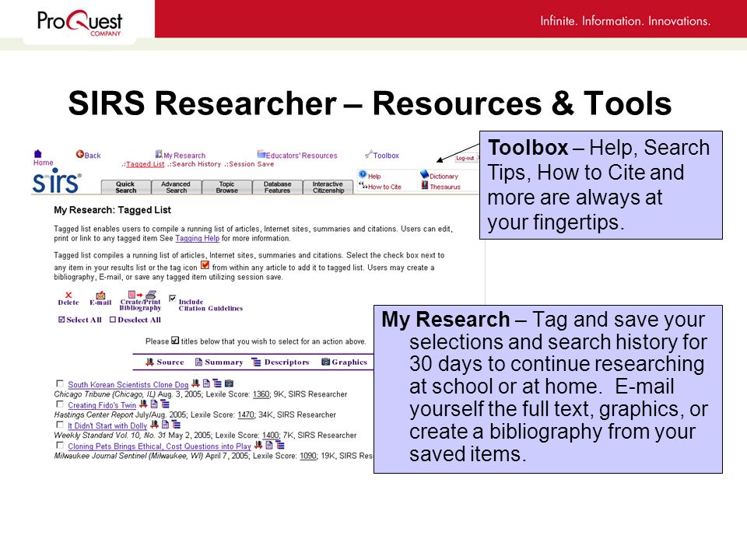747x560 pixels.
Task: Open the Advanced Search tab
Action: click(177, 187)
